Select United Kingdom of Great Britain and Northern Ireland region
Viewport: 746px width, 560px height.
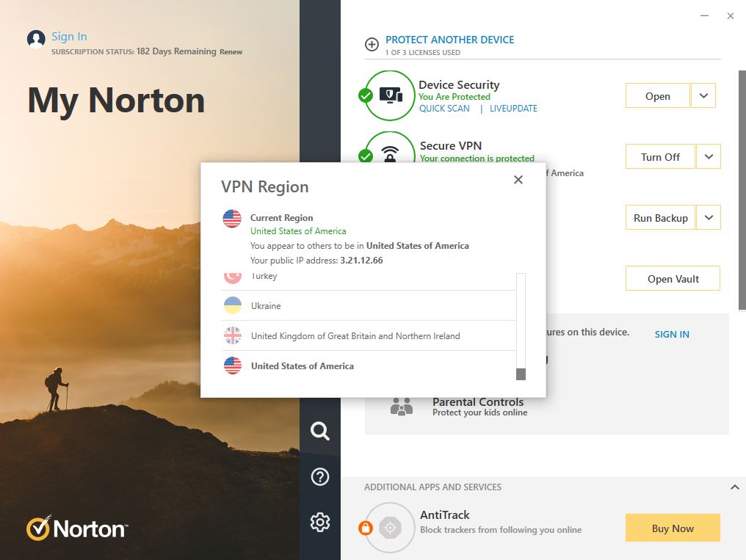pos(369,335)
